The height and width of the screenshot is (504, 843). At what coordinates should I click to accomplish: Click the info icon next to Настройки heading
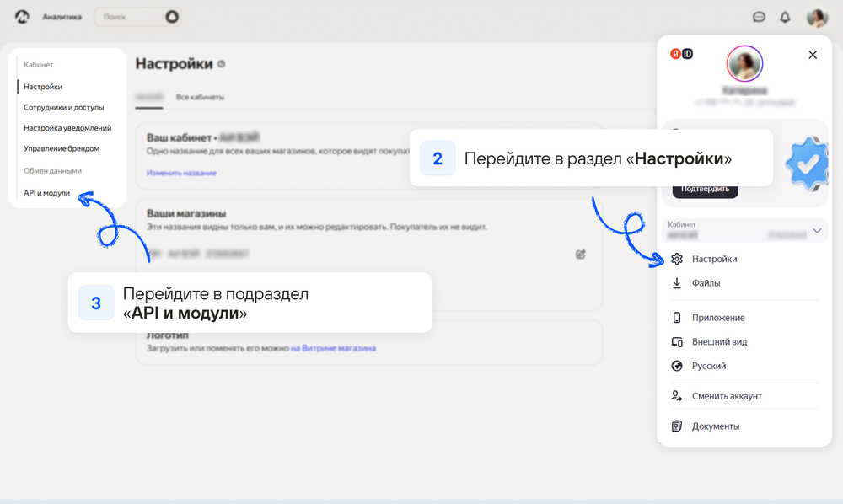pyautogui.click(x=222, y=64)
